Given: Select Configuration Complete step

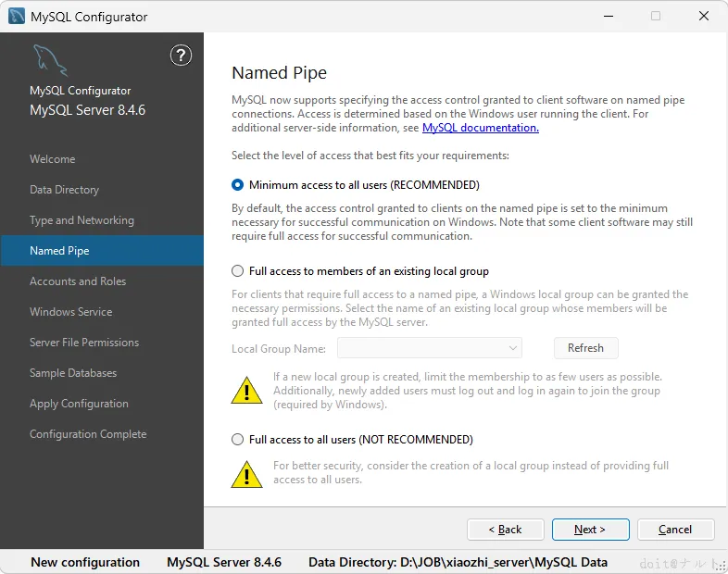Looking at the screenshot, I should tap(88, 434).
